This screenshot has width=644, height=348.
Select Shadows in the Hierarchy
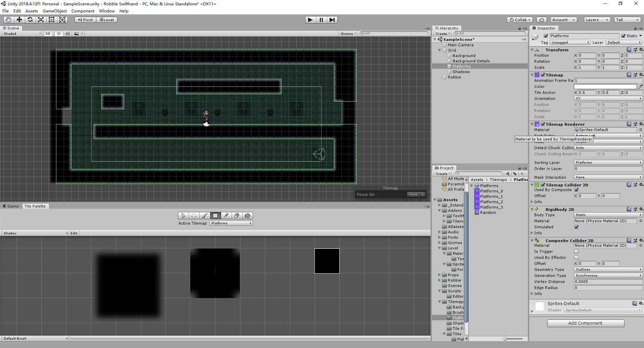(x=461, y=72)
